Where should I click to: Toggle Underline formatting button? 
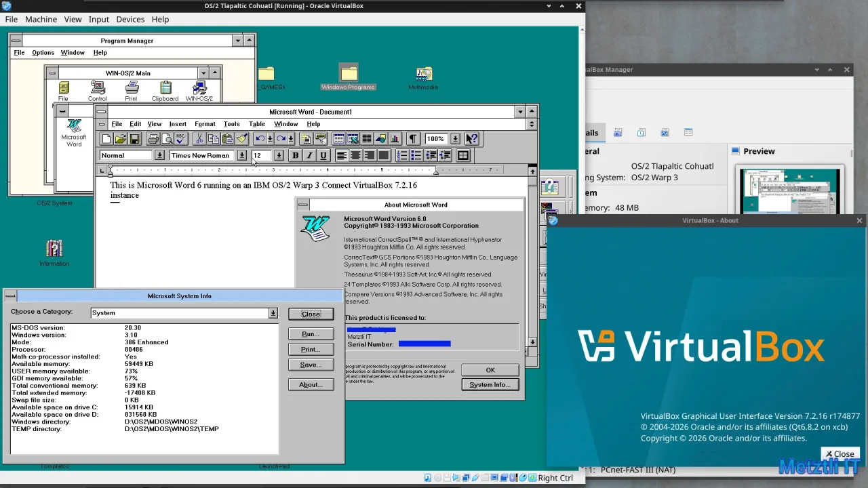point(323,155)
